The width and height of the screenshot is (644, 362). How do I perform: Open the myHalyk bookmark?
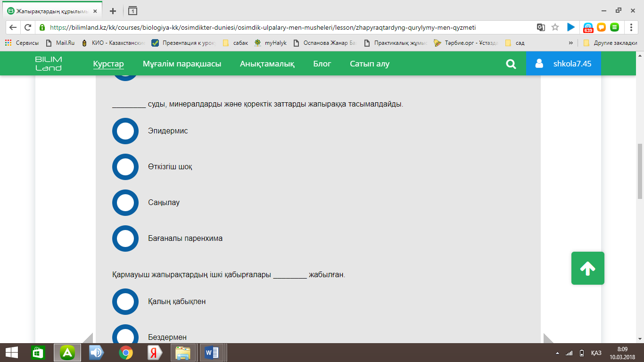coord(271,43)
